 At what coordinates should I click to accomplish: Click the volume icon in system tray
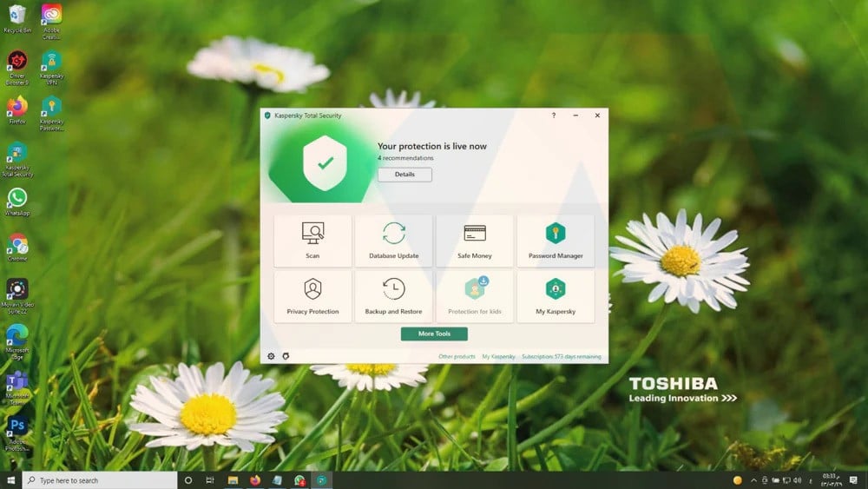pyautogui.click(x=797, y=480)
